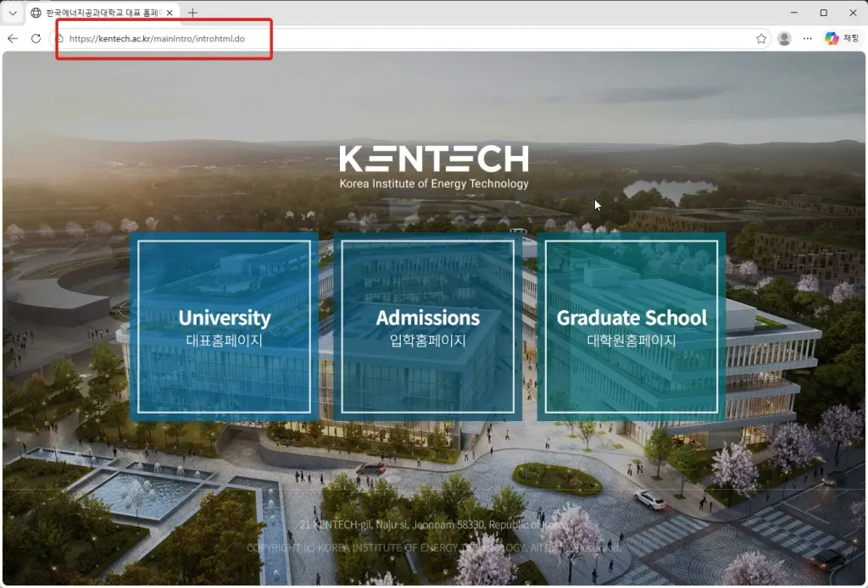868x588 pixels.
Task: Reload the current page
Action: click(x=36, y=38)
